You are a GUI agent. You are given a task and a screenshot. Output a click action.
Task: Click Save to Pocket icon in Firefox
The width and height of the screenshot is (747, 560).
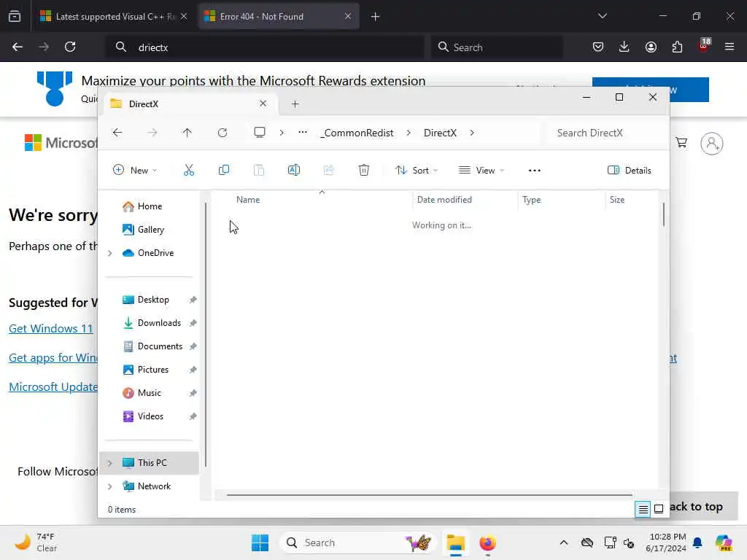(598, 47)
